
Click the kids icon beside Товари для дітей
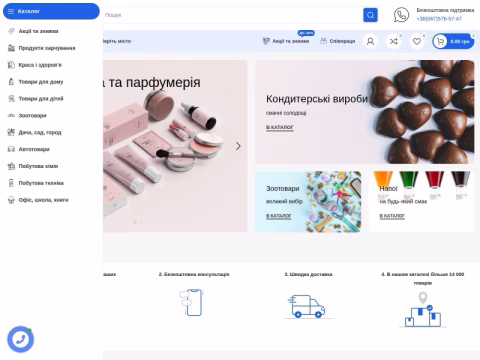coord(11,99)
